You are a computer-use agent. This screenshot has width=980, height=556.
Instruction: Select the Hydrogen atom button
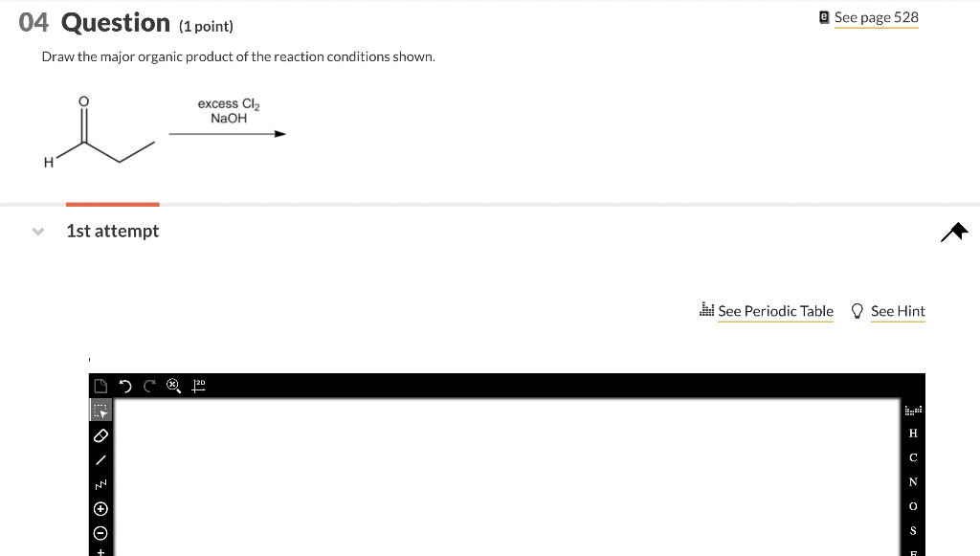point(912,433)
